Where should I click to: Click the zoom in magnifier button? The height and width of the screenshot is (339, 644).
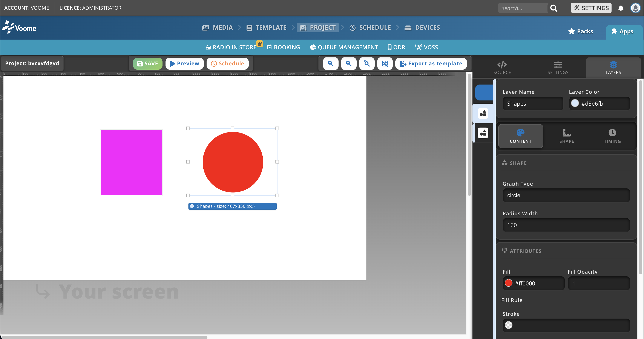click(348, 63)
